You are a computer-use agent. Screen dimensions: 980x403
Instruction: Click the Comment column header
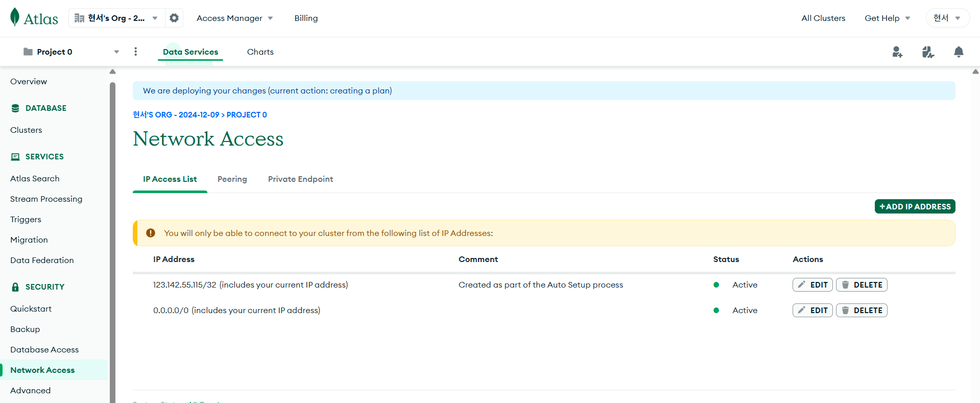pos(478,259)
